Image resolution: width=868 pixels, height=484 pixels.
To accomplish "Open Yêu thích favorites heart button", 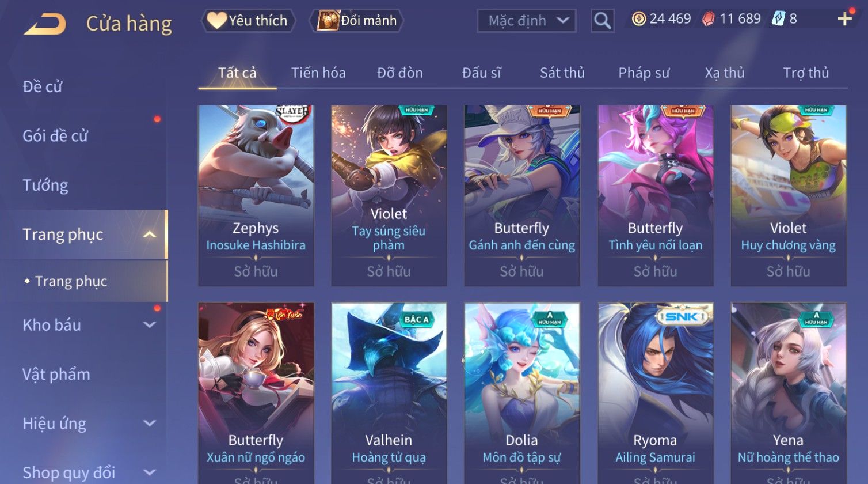I will pyautogui.click(x=248, y=21).
